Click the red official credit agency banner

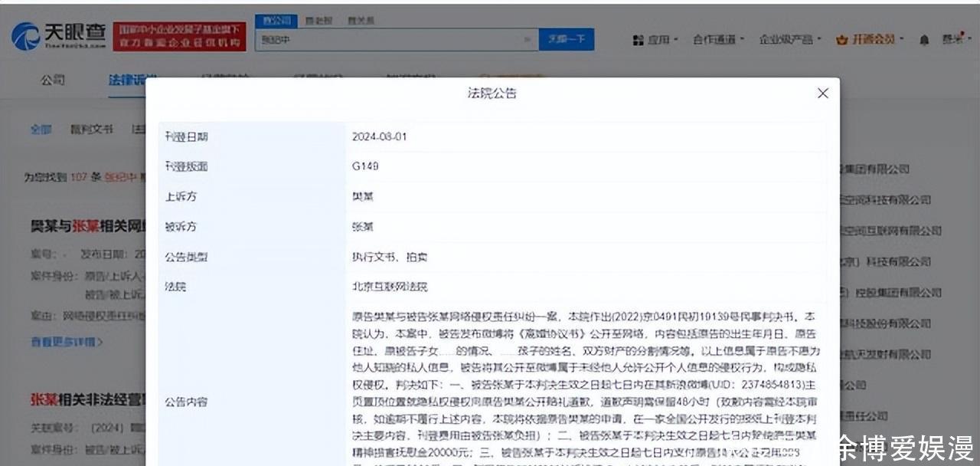(x=179, y=36)
